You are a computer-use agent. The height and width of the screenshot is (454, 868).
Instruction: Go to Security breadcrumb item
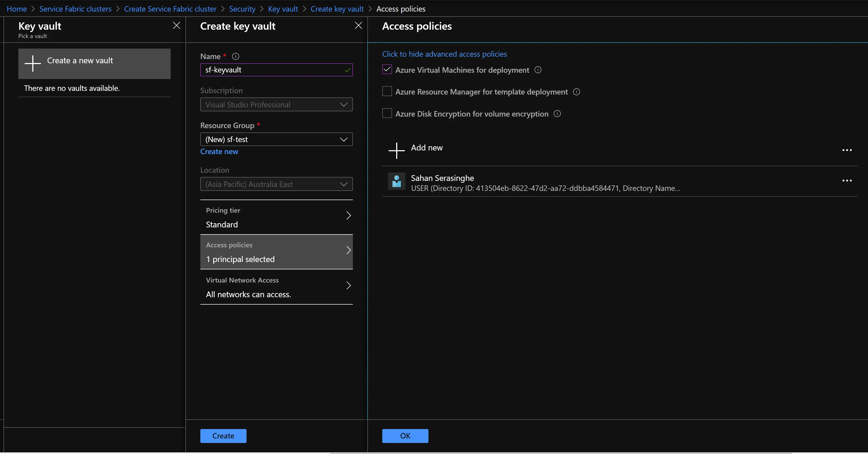point(242,9)
